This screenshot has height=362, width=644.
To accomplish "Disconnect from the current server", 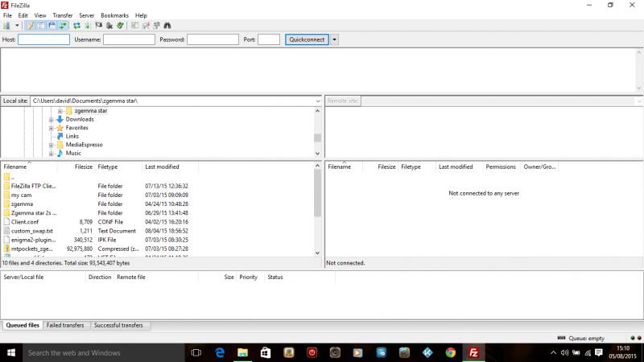I will [109, 26].
